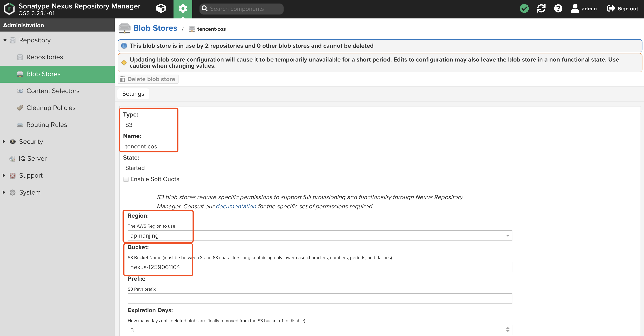The width and height of the screenshot is (644, 336).
Task: Click the search components icon
Action: pos(205,8)
